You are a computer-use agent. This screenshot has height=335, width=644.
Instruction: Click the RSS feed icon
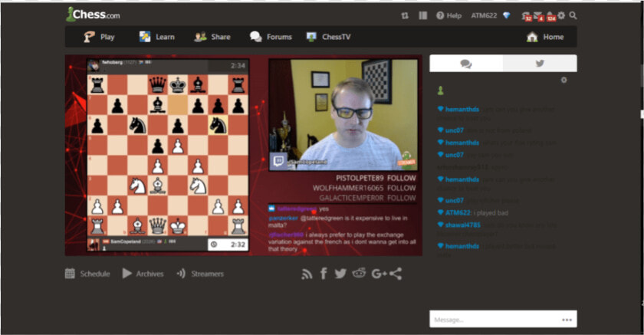307,274
